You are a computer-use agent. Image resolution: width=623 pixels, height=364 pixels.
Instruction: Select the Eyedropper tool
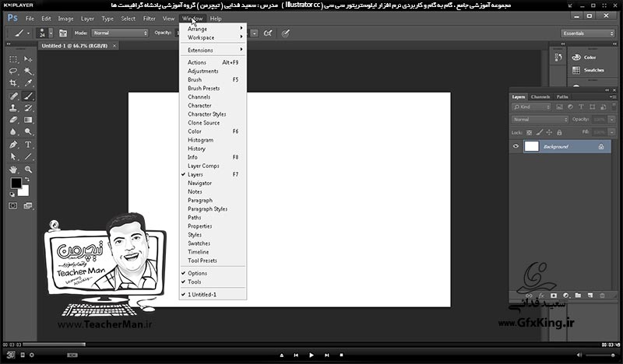click(x=28, y=83)
